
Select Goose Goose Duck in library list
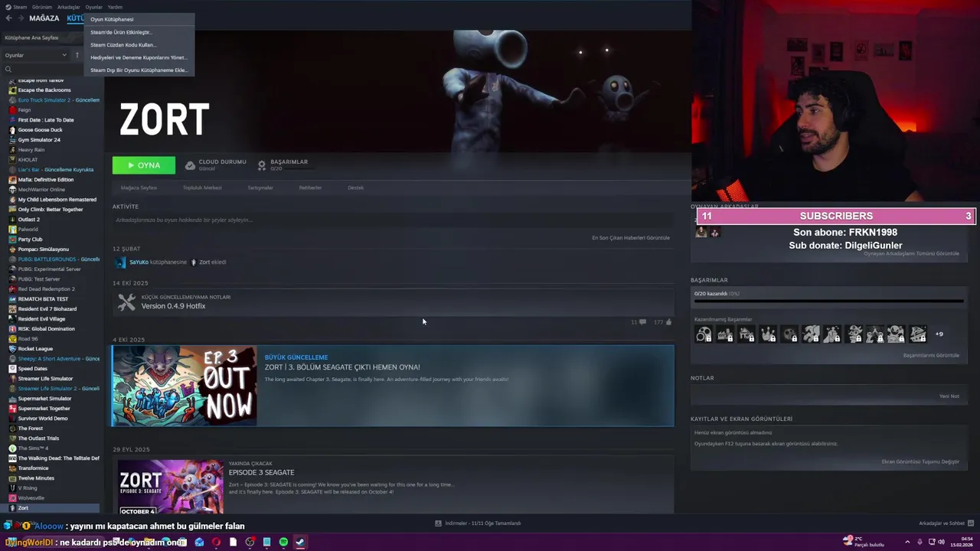[40, 130]
